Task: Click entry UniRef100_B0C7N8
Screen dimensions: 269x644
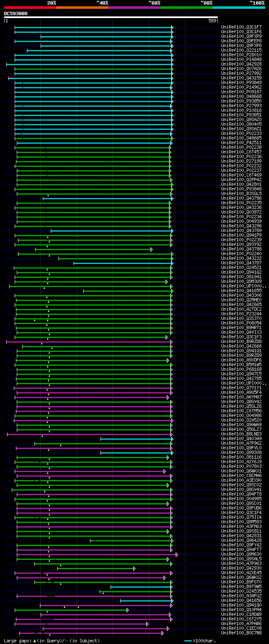Action: (x=241, y=633)
